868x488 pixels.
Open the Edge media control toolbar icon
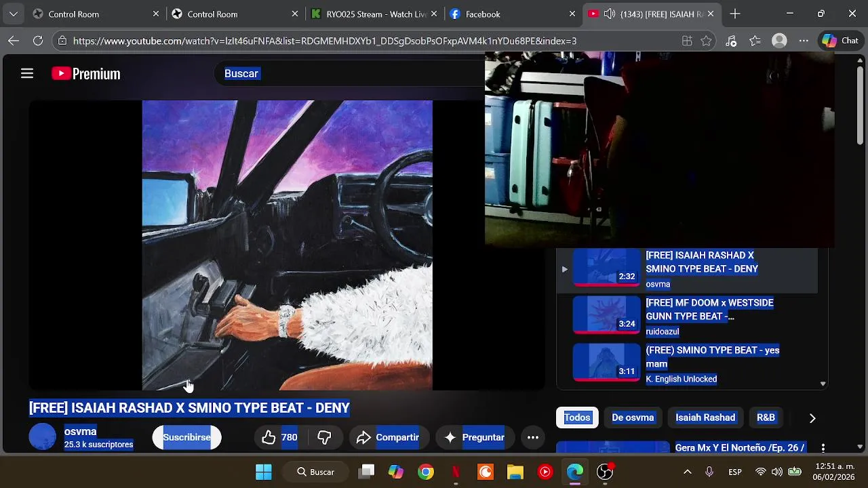tap(731, 41)
